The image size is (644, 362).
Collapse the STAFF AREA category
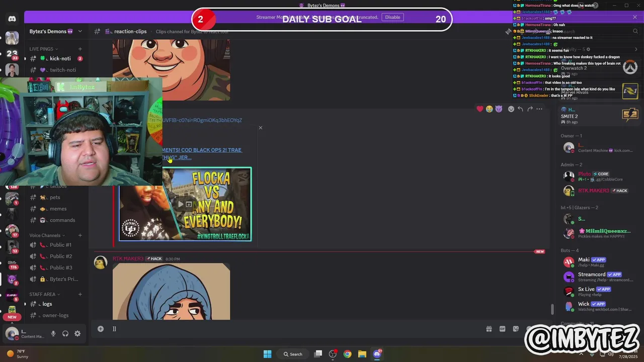click(44, 294)
